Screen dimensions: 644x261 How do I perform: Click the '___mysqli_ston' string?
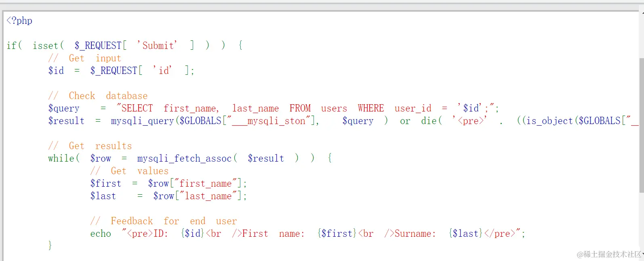pos(271,121)
